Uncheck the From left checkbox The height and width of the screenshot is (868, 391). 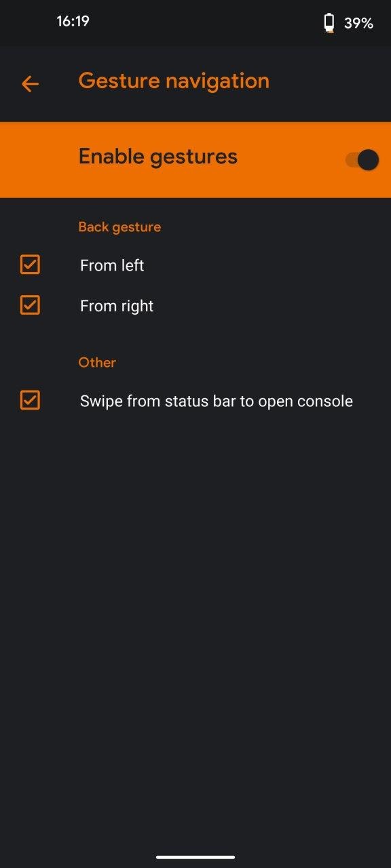pyautogui.click(x=30, y=264)
